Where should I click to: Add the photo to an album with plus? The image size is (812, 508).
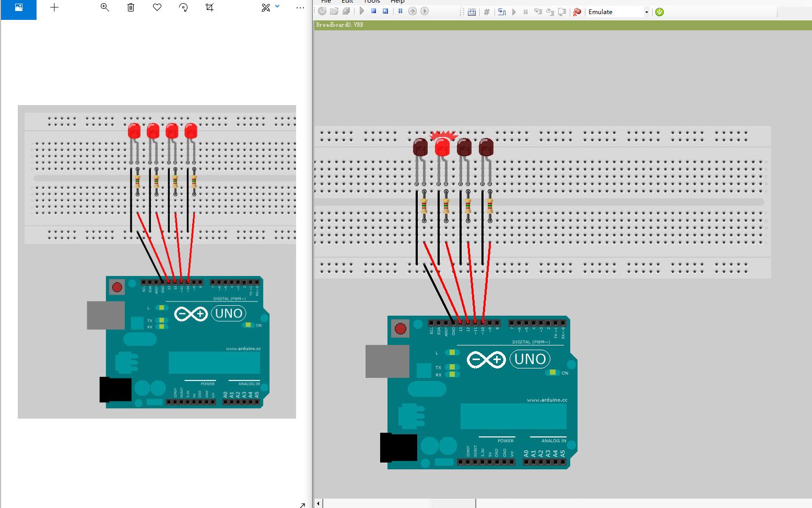pyautogui.click(x=54, y=8)
